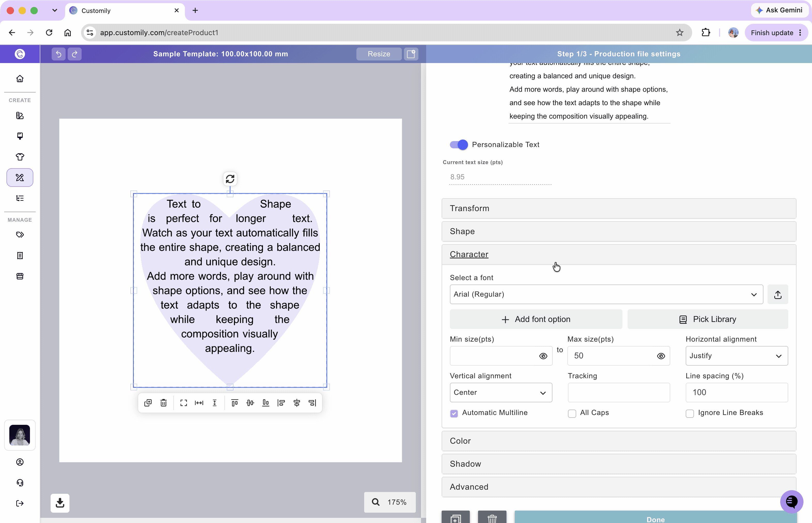The width and height of the screenshot is (812, 523).
Task: Click the fit width icon in the floating toolbar
Action: point(199,403)
